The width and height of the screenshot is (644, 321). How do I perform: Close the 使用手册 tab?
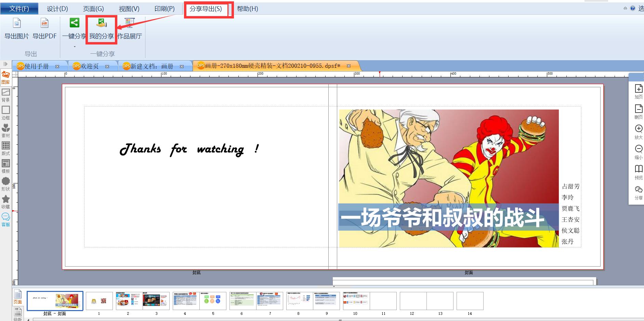tap(57, 66)
